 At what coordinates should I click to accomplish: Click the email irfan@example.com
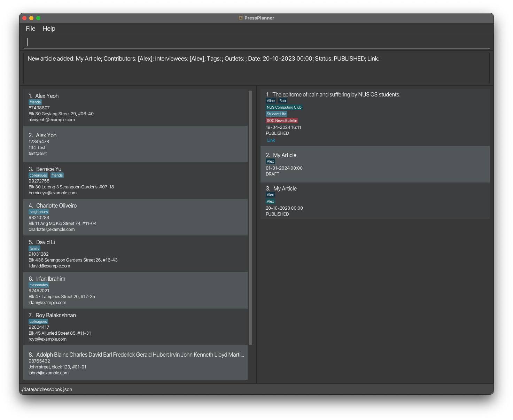pos(47,303)
